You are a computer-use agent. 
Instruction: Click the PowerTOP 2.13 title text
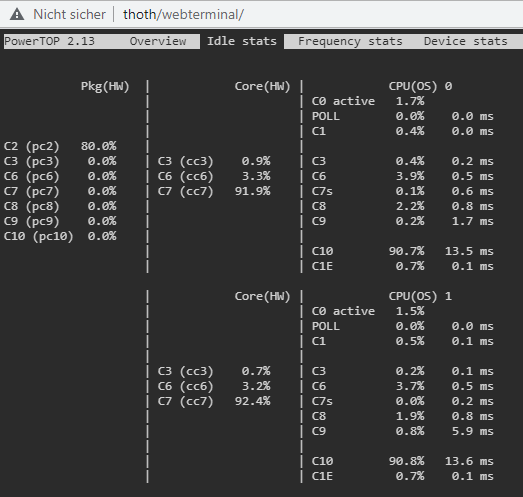point(49,41)
